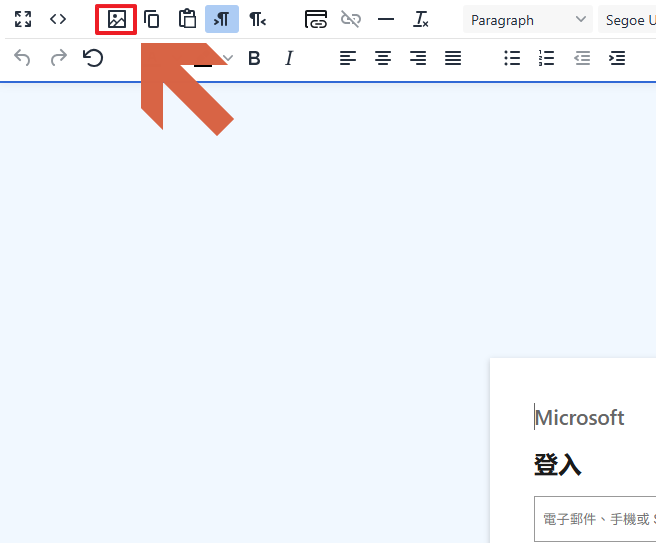Open the Paragraph format dropdown

click(528, 20)
